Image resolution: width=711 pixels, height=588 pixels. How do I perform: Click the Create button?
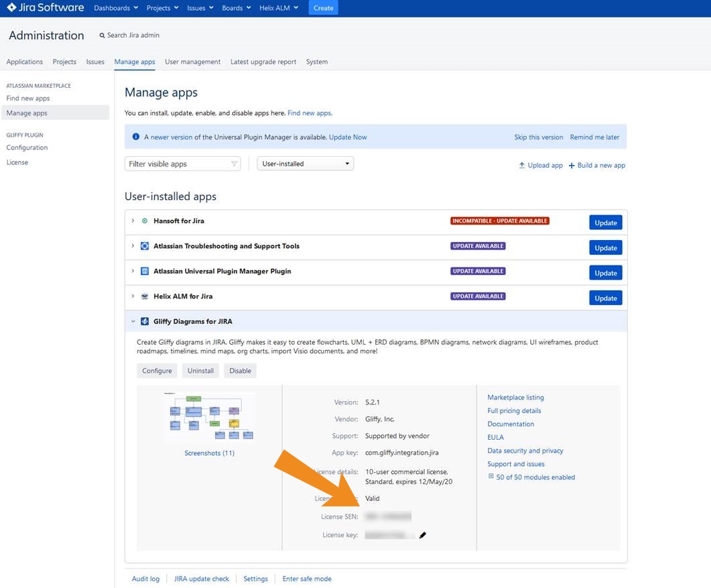[x=323, y=8]
